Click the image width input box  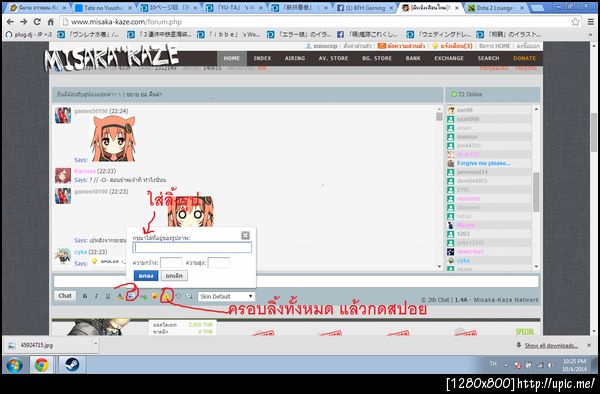(x=171, y=263)
